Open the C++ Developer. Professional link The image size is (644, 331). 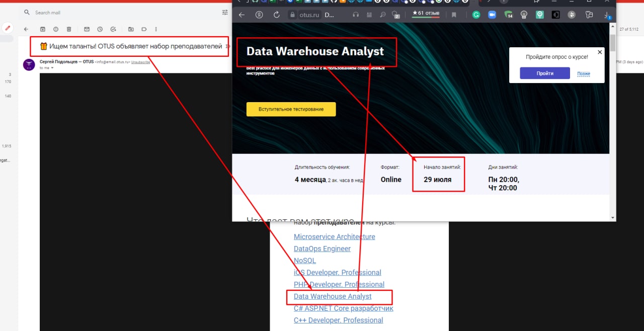point(338,320)
